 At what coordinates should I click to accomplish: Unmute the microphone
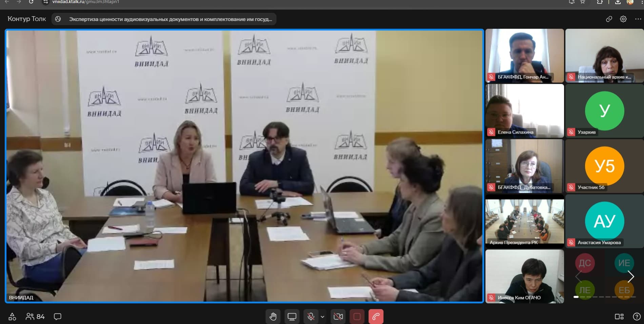click(311, 317)
